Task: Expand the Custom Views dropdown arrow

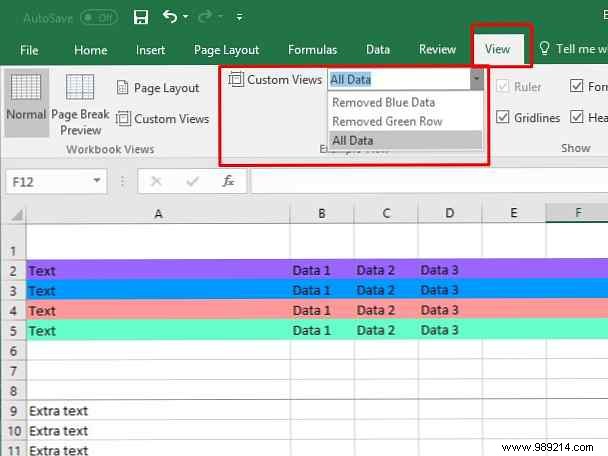Action: coord(477,80)
